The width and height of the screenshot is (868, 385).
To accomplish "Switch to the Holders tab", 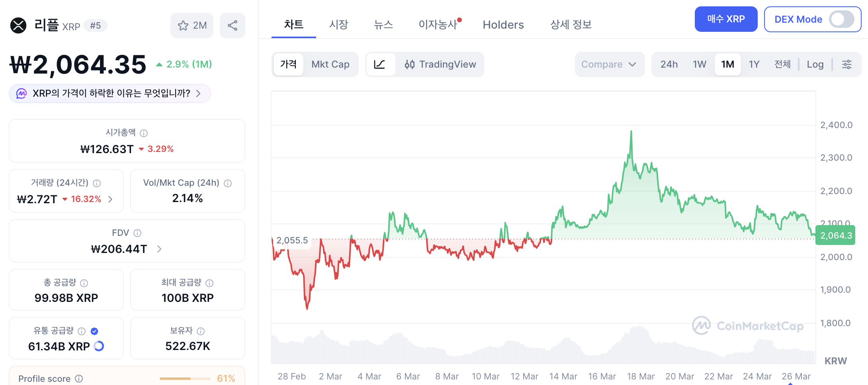I will click(x=503, y=25).
